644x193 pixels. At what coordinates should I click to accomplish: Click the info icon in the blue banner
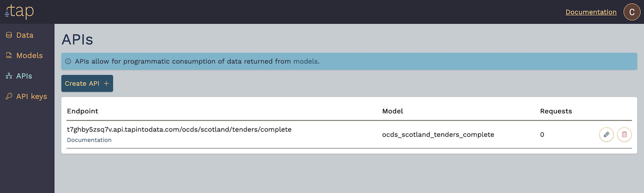(68, 62)
